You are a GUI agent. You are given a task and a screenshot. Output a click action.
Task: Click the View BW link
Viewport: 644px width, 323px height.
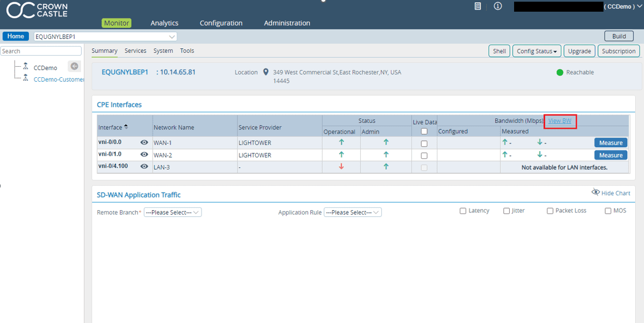[560, 121]
